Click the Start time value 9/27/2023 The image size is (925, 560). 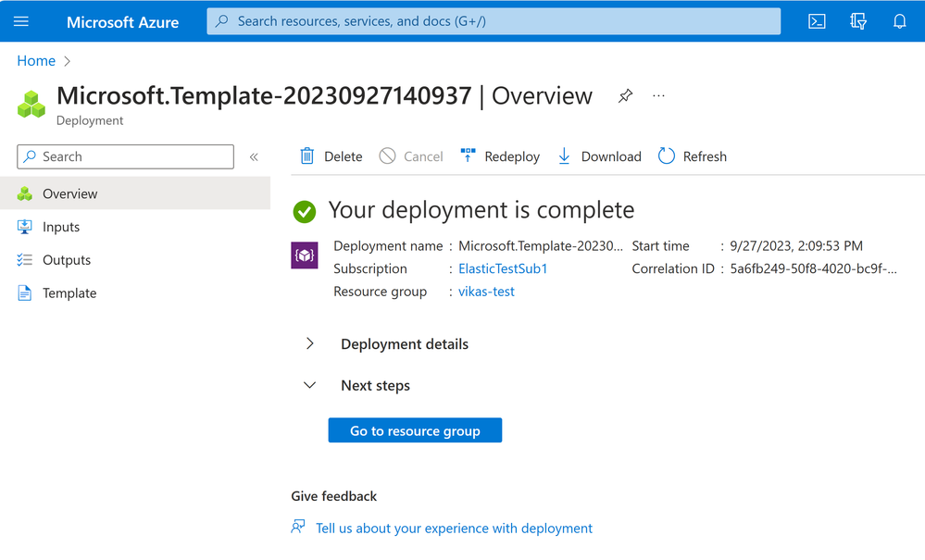[795, 246]
